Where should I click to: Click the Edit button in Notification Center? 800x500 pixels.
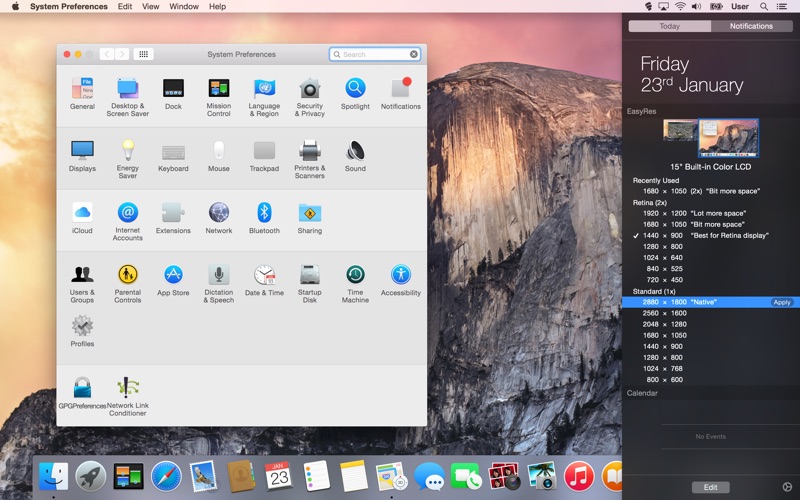point(710,487)
